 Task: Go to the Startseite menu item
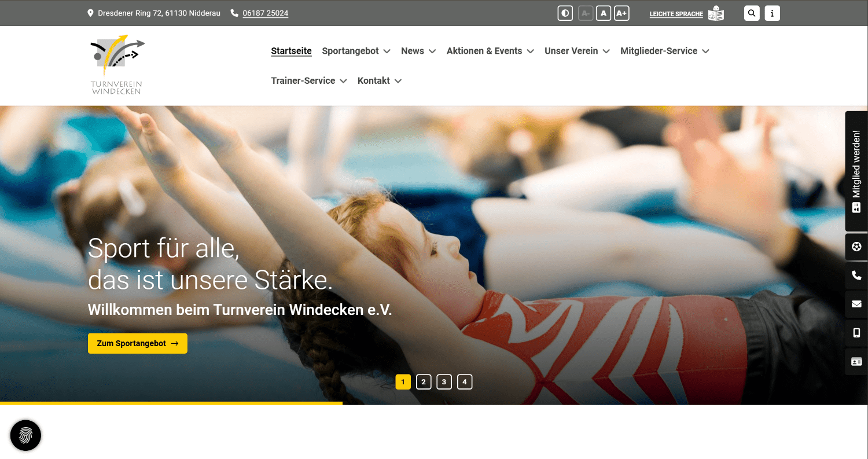pyautogui.click(x=291, y=51)
